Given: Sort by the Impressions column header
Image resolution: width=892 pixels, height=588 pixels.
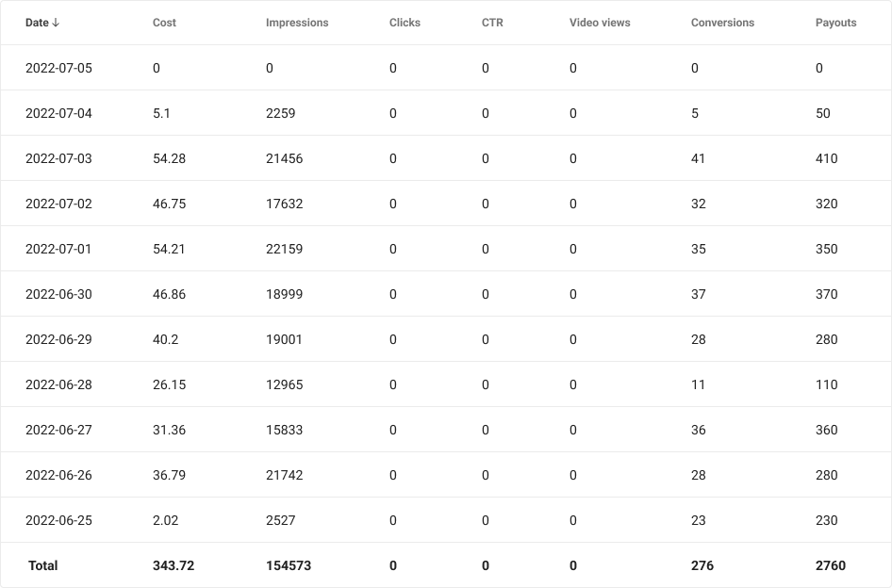Looking at the screenshot, I should 297,23.
